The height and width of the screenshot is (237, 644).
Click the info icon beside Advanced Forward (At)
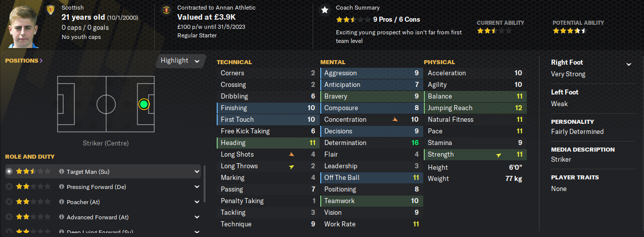(x=62, y=217)
